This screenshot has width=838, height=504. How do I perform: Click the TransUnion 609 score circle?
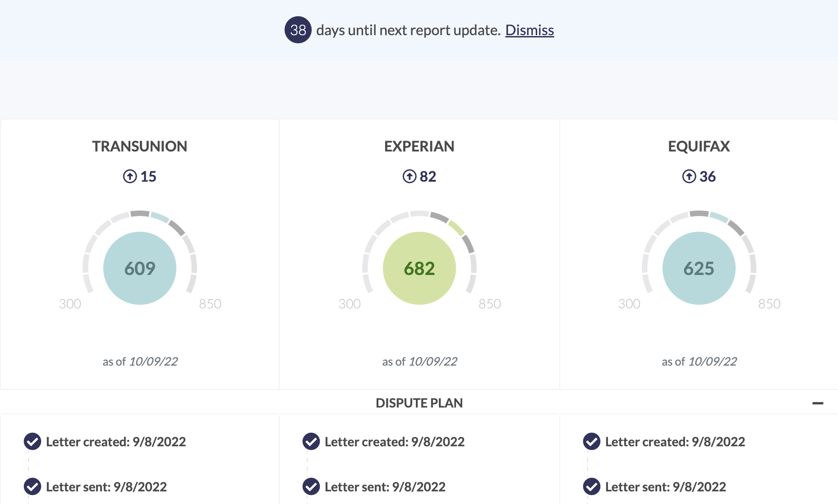(140, 268)
